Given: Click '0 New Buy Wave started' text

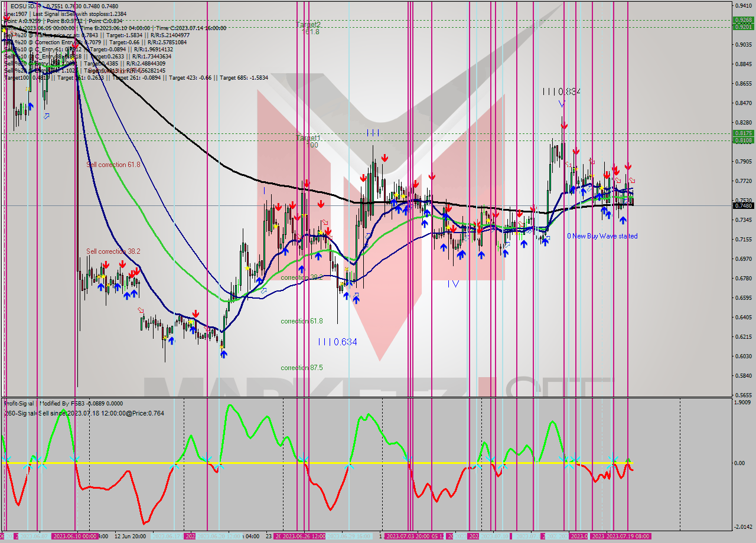Looking at the screenshot, I should pos(602,236).
